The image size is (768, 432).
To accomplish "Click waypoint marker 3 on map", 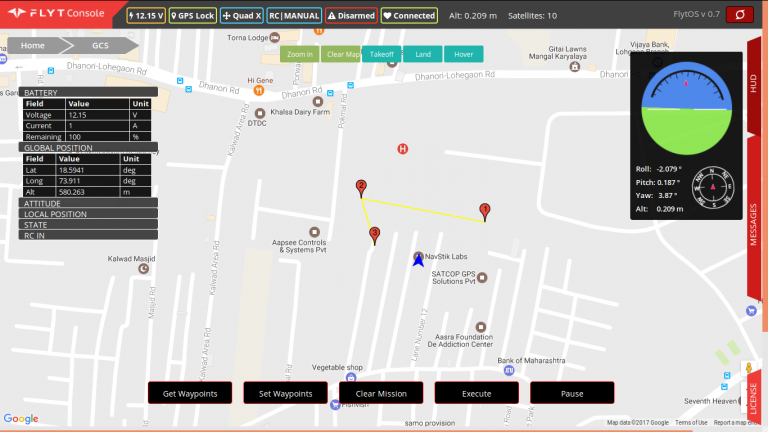I will tap(375, 236).
